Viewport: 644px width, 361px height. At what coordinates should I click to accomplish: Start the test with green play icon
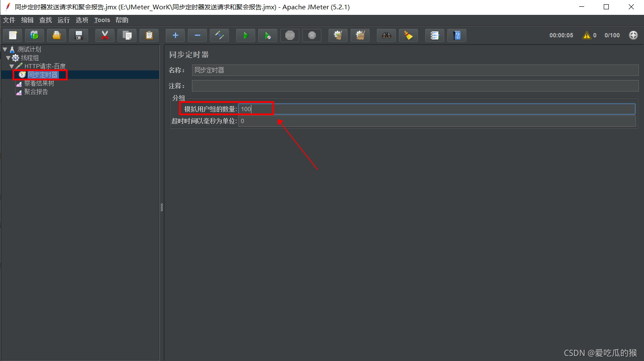point(246,35)
